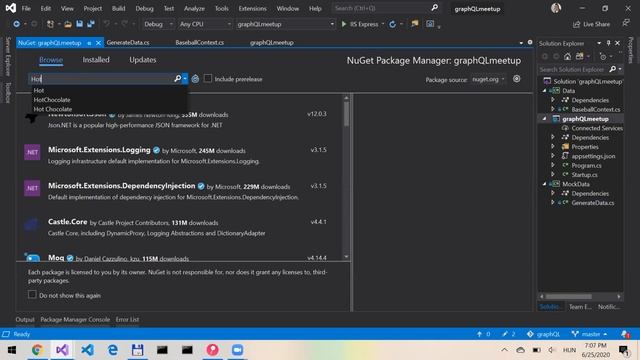Image resolution: width=640 pixels, height=360 pixels.
Task: Open Zoom from the taskbar
Action: point(237,350)
